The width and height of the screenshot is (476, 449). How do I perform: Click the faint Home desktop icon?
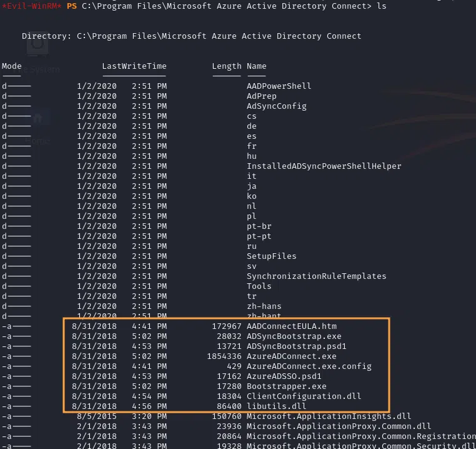point(37,119)
